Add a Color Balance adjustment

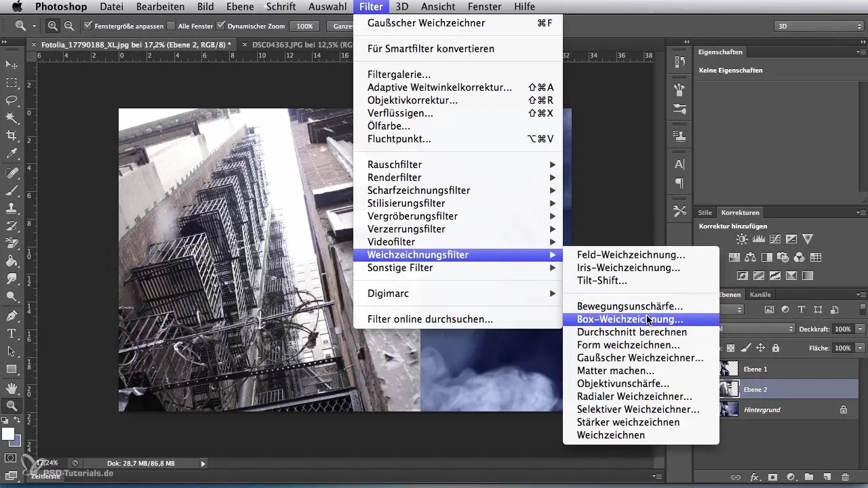pos(750,258)
